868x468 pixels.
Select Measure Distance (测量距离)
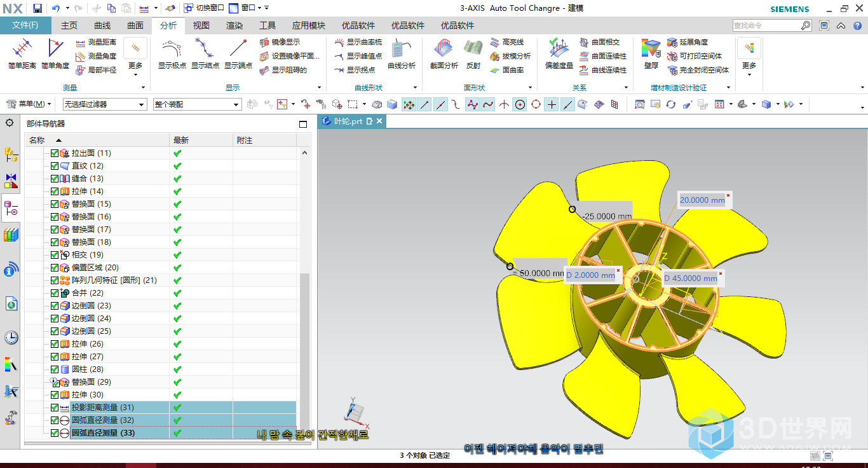(96, 42)
